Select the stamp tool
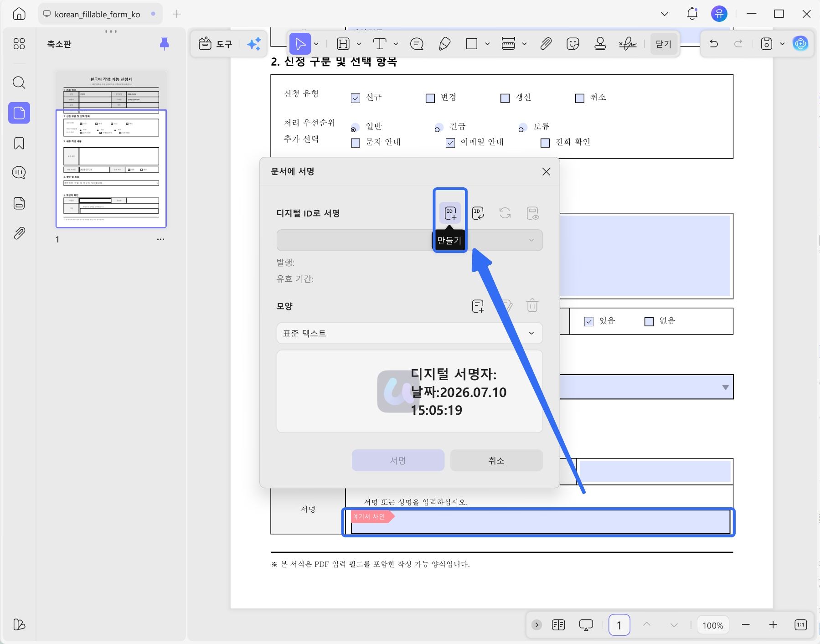This screenshot has width=820, height=644. [x=600, y=44]
